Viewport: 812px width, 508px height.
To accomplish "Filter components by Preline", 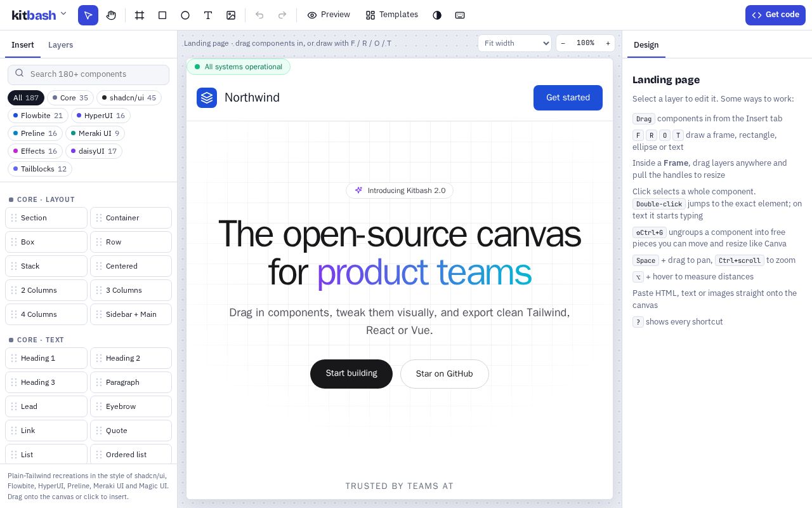I will click(x=35, y=133).
